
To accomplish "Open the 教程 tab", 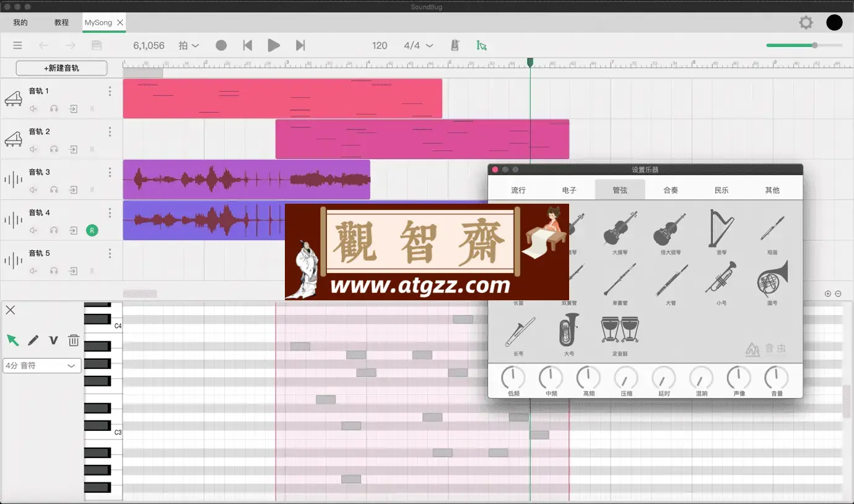I will point(61,22).
